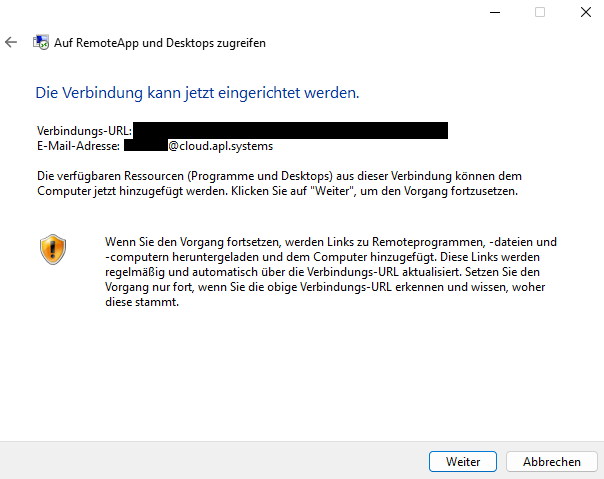604x479 pixels.
Task: Click the RemoteApp wizard title icon
Action: point(41,42)
